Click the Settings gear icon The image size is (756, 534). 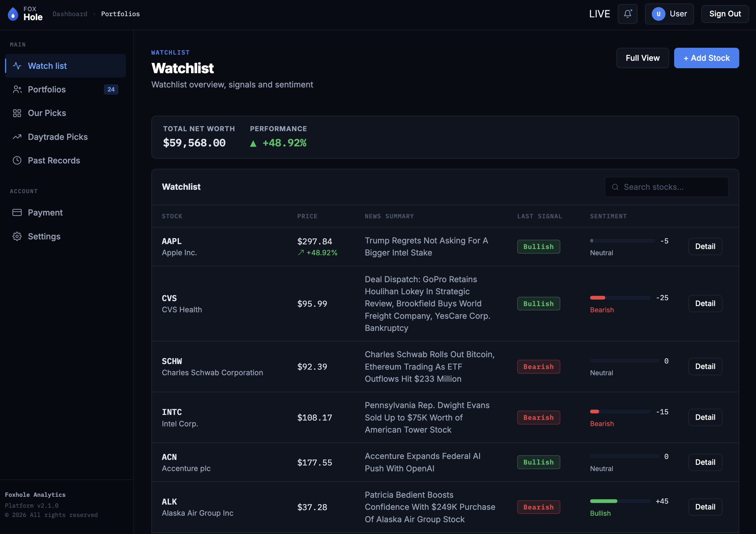[x=17, y=236]
